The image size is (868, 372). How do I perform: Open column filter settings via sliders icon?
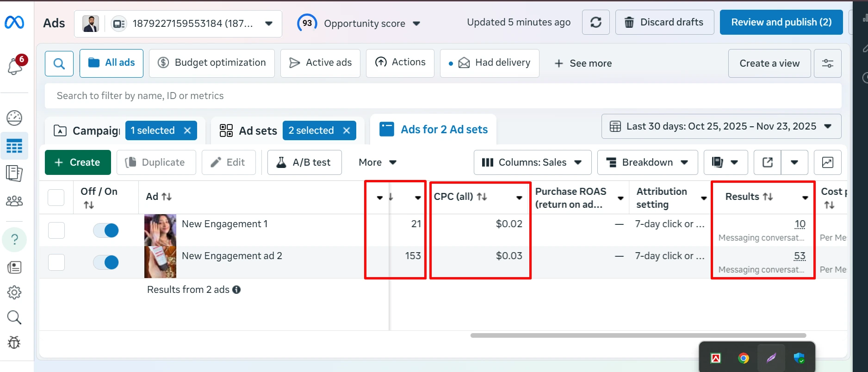click(x=828, y=63)
